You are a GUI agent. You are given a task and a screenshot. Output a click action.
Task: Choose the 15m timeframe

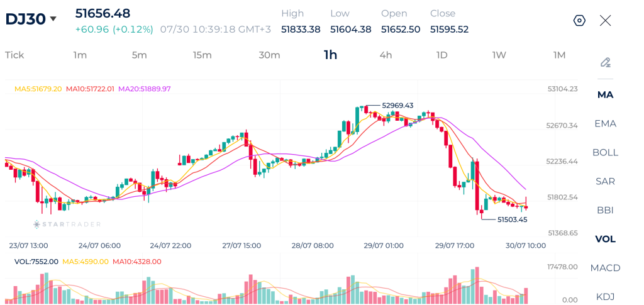[203, 55]
